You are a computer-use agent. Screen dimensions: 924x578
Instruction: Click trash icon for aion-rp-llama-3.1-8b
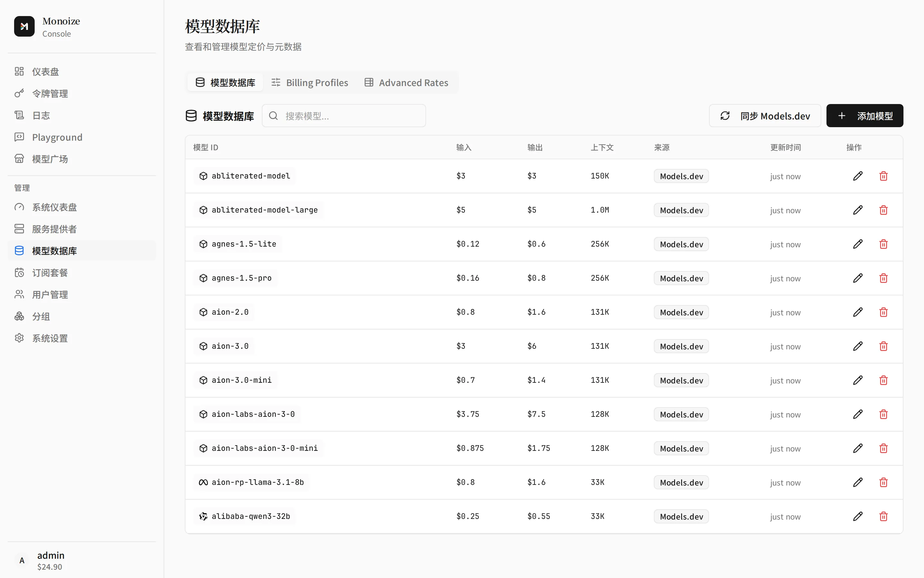tap(883, 482)
